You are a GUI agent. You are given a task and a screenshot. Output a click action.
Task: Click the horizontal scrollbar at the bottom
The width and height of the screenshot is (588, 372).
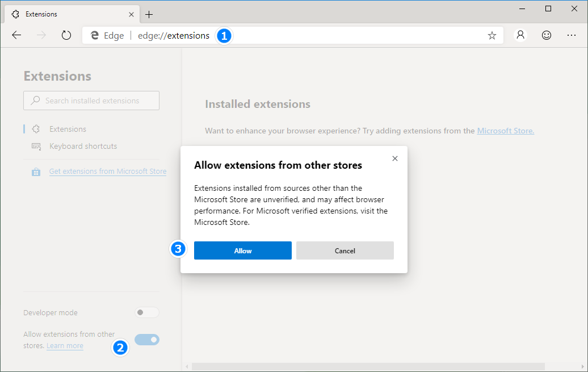(368, 366)
